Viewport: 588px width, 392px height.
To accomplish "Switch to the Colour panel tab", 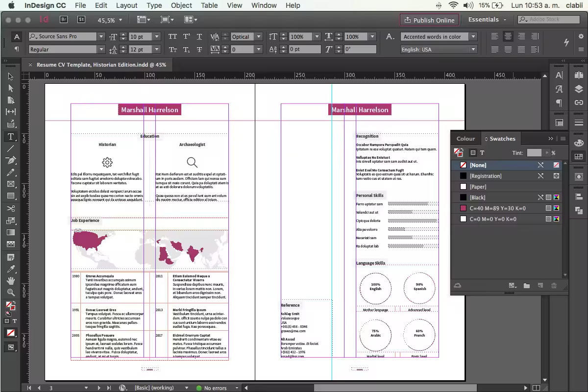I will click(465, 139).
